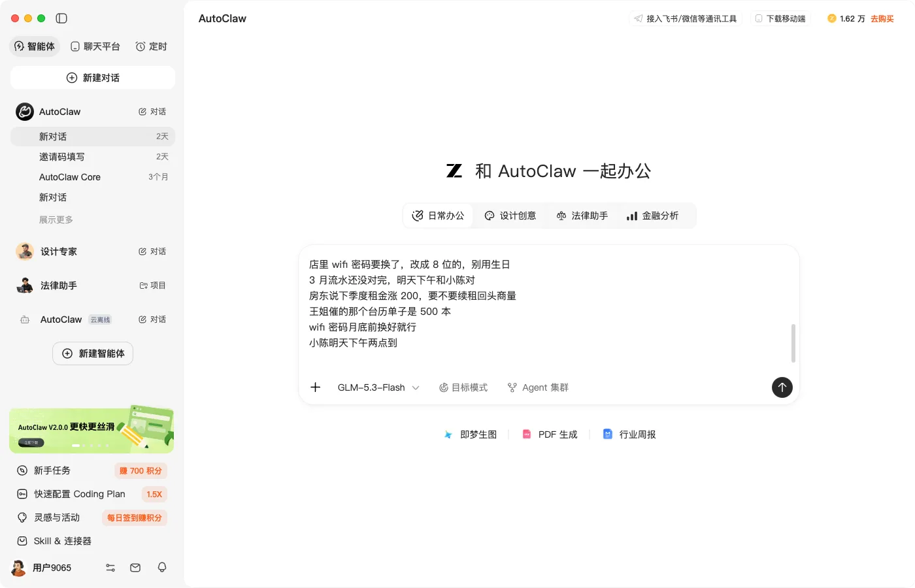
Task: Click the 设计专家 avatar
Action: pos(25,252)
